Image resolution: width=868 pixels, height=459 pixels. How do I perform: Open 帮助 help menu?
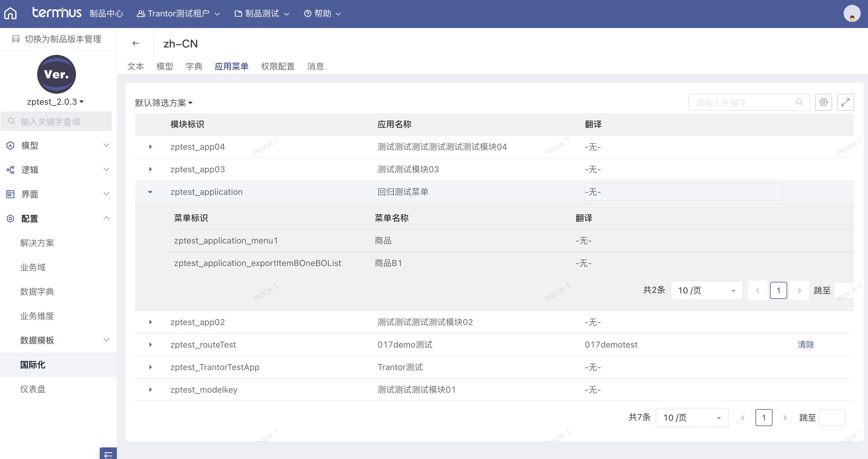[x=322, y=13]
